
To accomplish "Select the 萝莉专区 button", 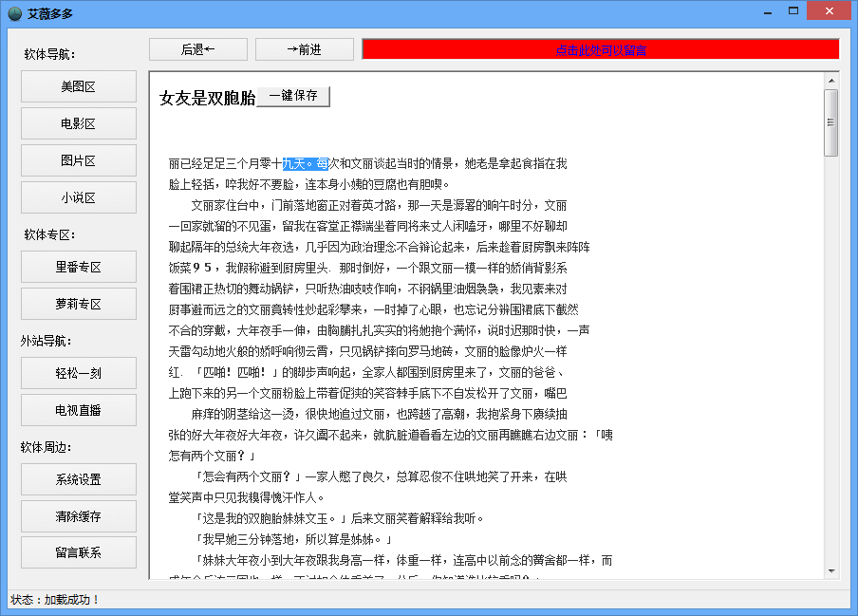I will pos(79,304).
